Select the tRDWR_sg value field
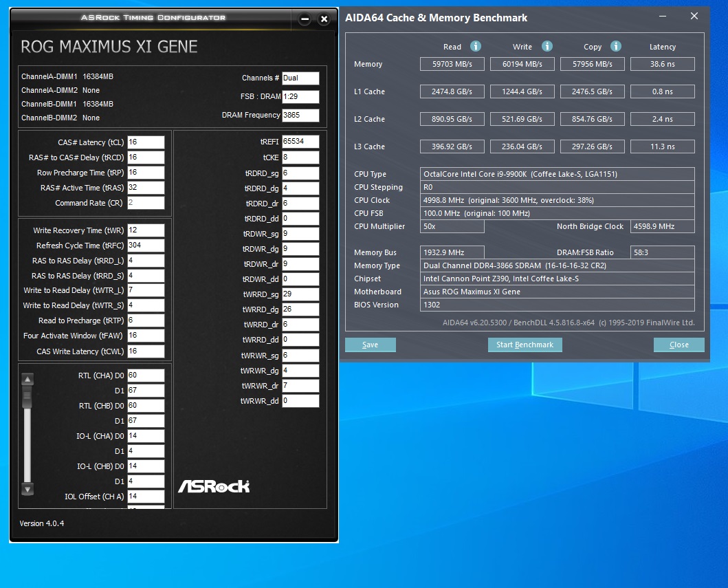 [x=300, y=234]
